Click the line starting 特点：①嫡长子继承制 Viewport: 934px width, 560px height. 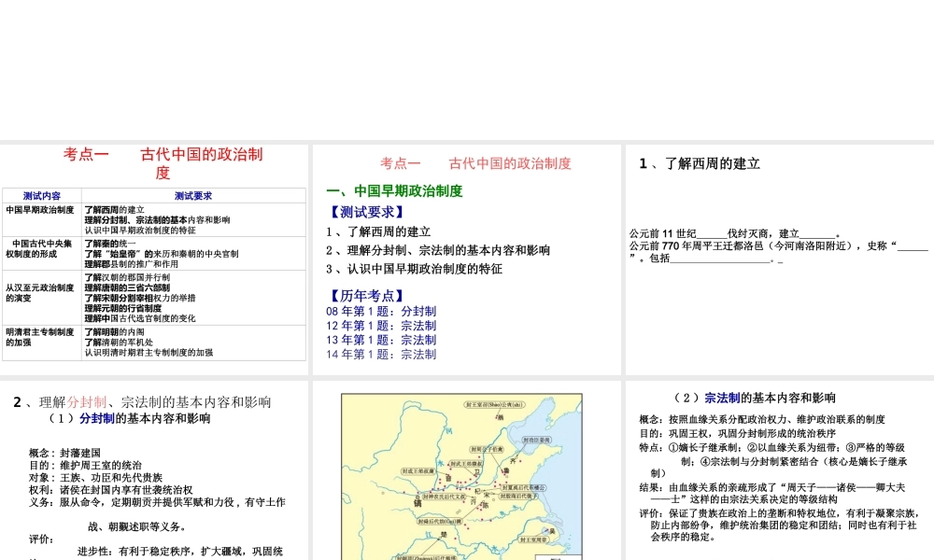773,459
